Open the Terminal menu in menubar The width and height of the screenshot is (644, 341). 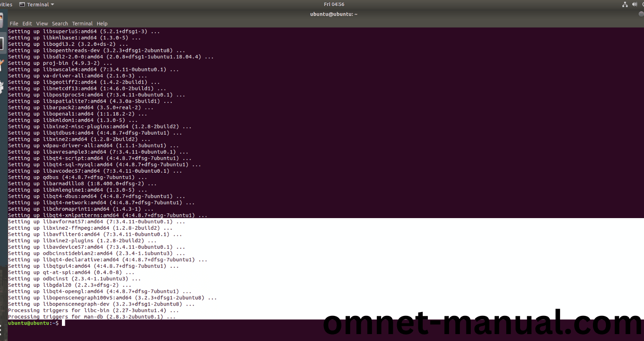click(x=82, y=23)
